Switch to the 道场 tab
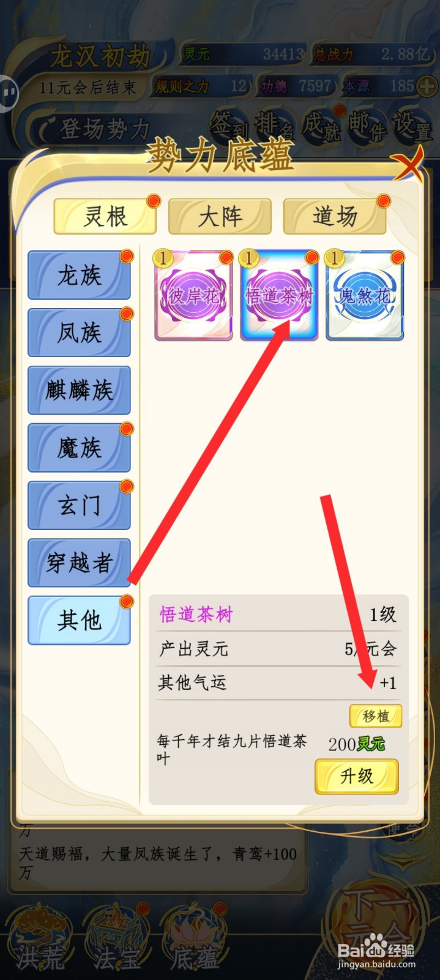Viewport: 440px width, 980px height. (x=335, y=216)
